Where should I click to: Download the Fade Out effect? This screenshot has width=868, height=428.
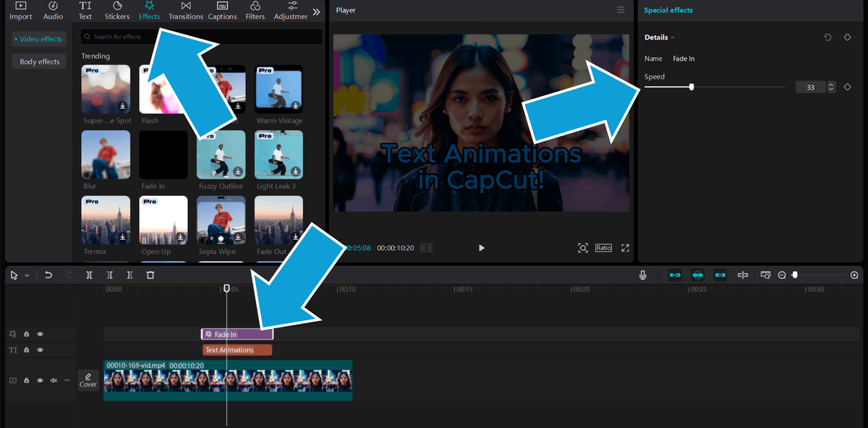pos(296,236)
